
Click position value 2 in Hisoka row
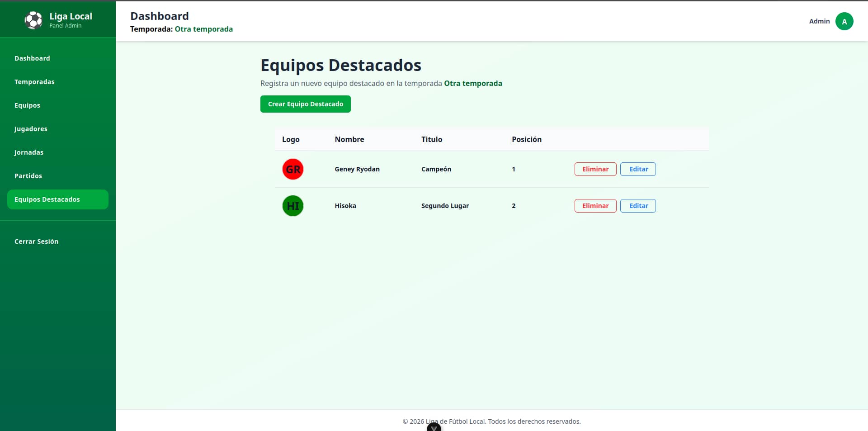[514, 206]
